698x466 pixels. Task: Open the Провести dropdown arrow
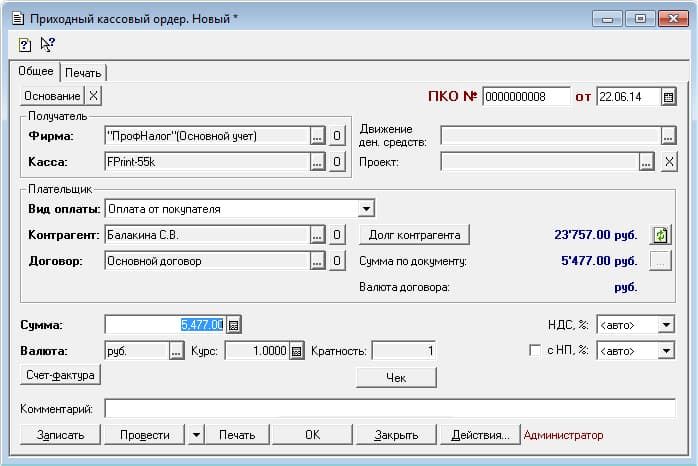(196, 435)
